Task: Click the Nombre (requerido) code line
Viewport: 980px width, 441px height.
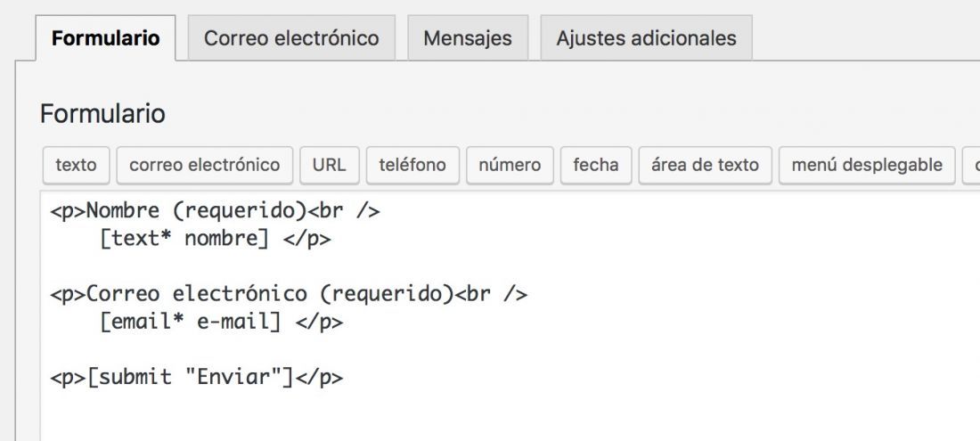Action: pos(215,211)
